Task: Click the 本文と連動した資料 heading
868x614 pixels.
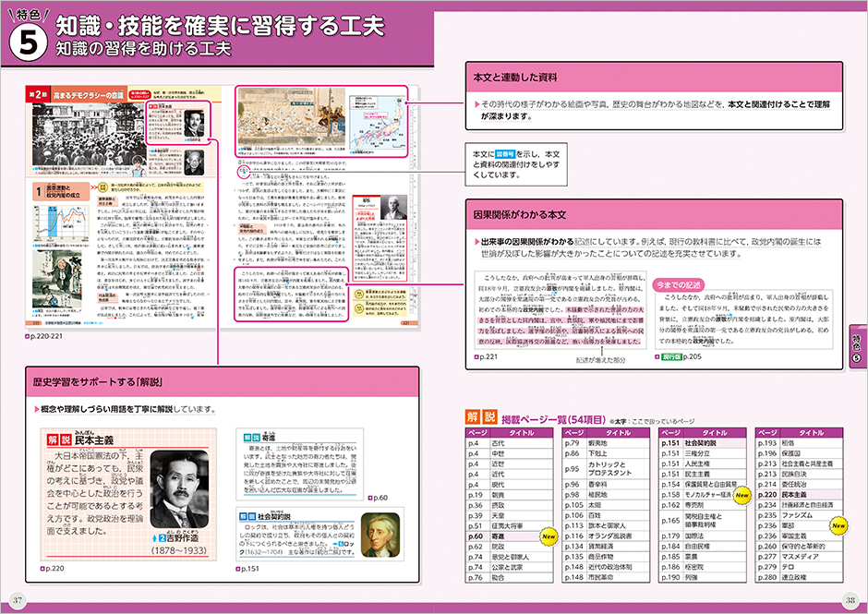Action: coord(515,78)
